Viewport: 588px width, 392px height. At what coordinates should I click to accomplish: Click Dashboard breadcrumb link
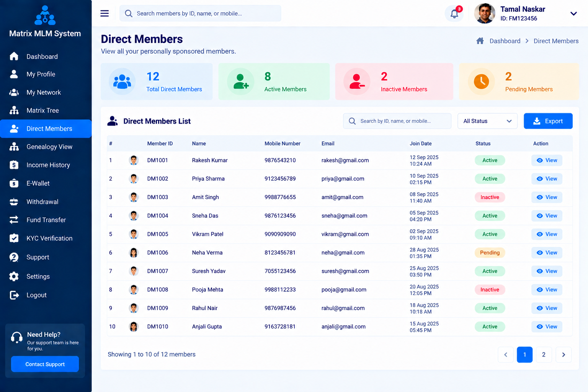(x=505, y=41)
